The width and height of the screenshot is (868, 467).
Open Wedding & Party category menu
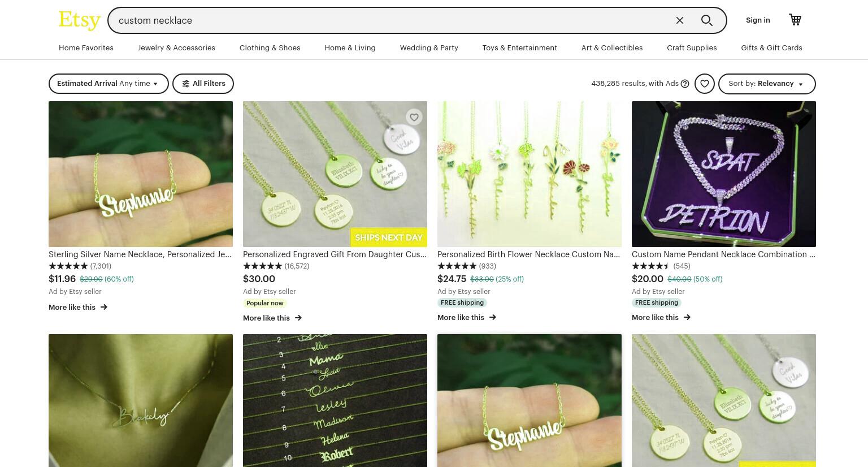pos(429,48)
